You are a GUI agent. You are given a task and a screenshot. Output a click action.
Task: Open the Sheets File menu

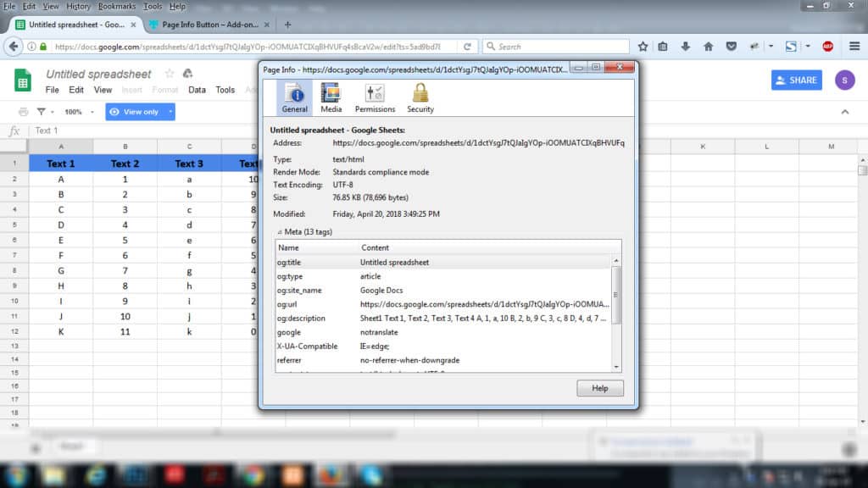tap(52, 90)
